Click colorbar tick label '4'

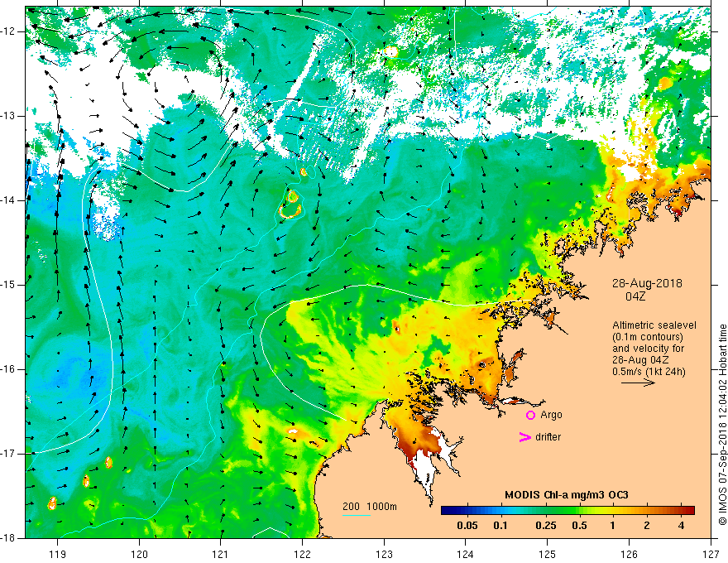pos(681,526)
